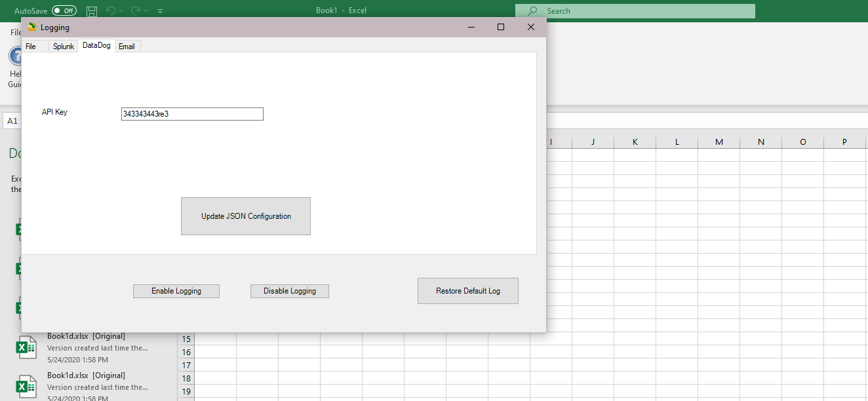Click Undo in Excel's quick access toolbar

click(110, 10)
